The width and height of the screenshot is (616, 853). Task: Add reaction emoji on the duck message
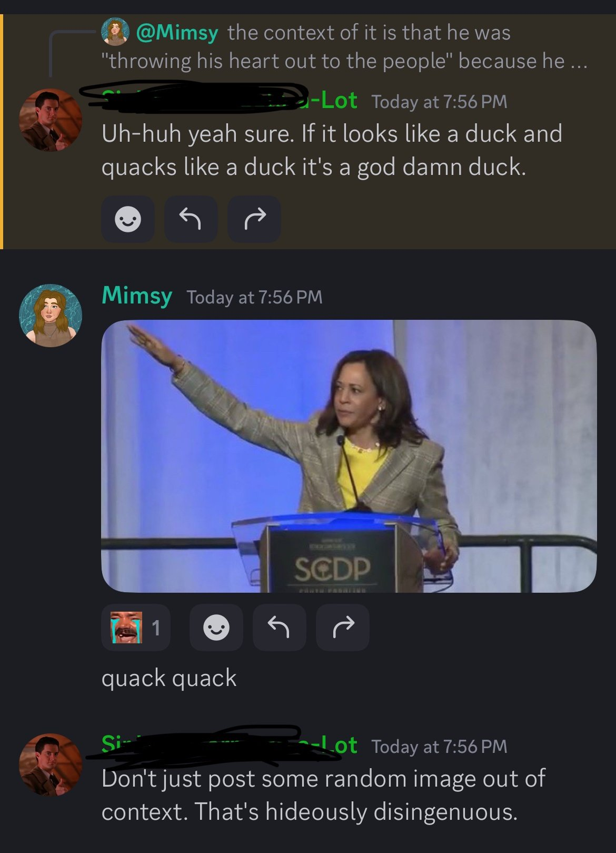128,219
